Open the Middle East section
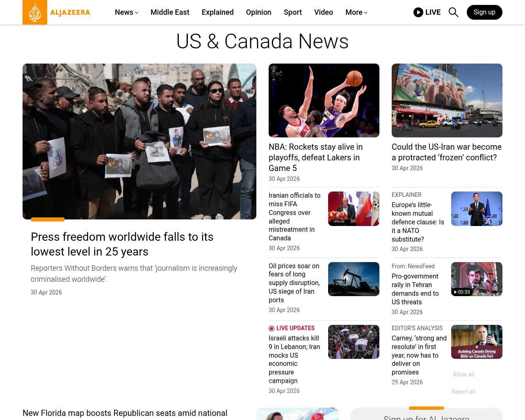Viewport: 525px width, 420px height. [x=170, y=12]
